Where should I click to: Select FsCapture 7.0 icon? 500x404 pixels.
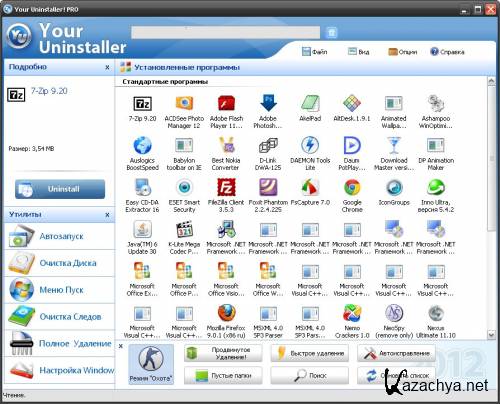click(x=310, y=187)
